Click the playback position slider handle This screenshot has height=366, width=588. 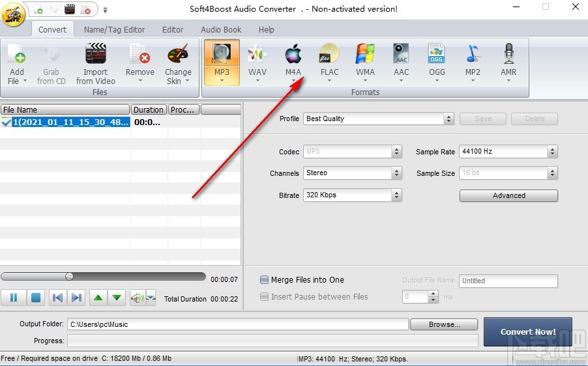(x=69, y=277)
